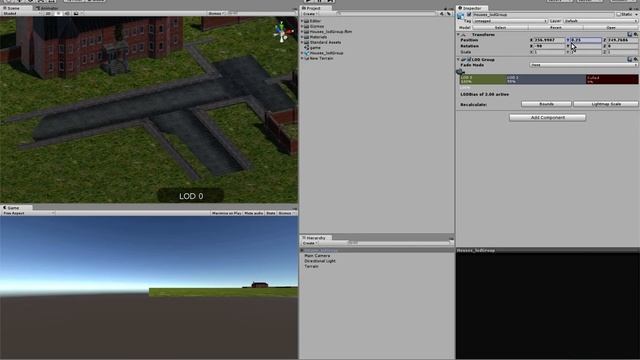Click the Rotation X field
The width and height of the screenshot is (640, 360).
coord(549,46)
